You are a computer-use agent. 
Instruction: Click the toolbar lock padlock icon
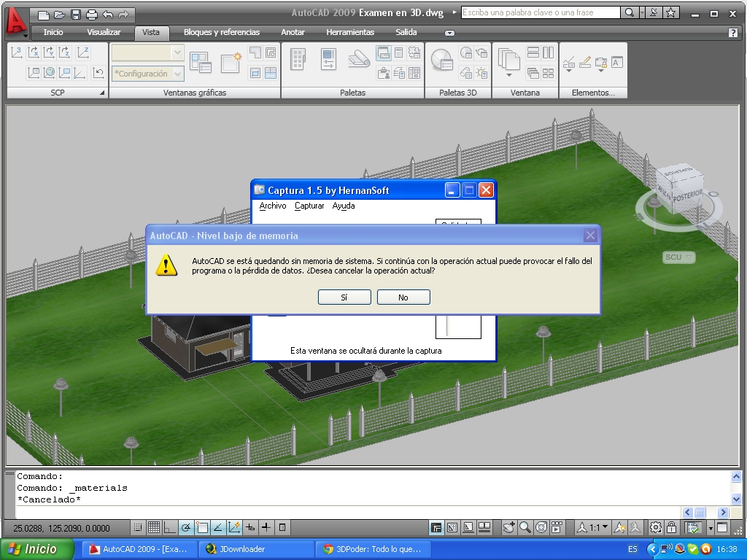pos(671,527)
